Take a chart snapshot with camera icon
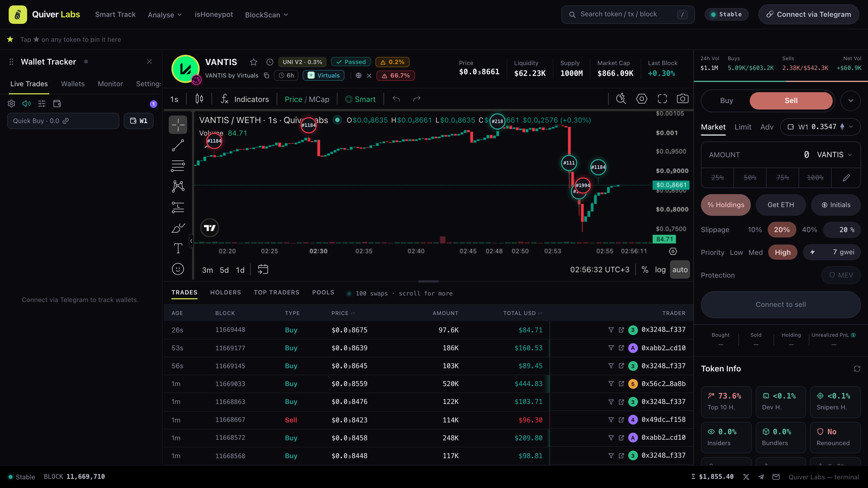Screen dimensions: 868x488 coord(683,99)
